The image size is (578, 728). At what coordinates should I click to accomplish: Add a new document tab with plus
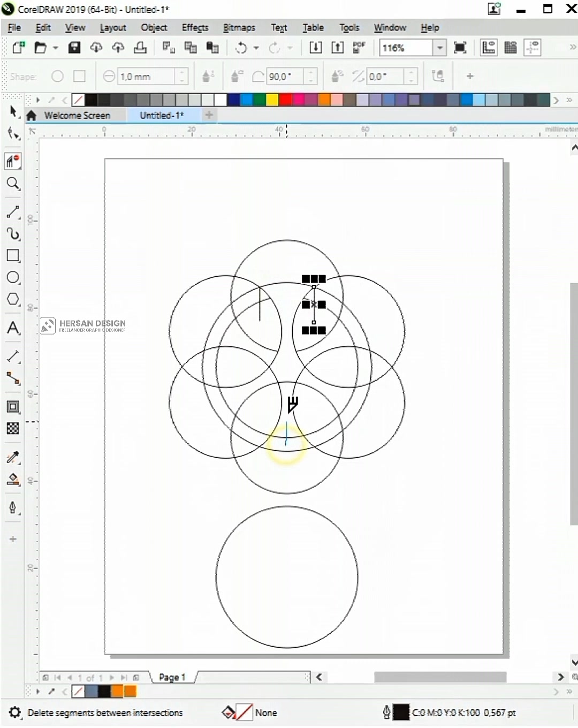[209, 115]
